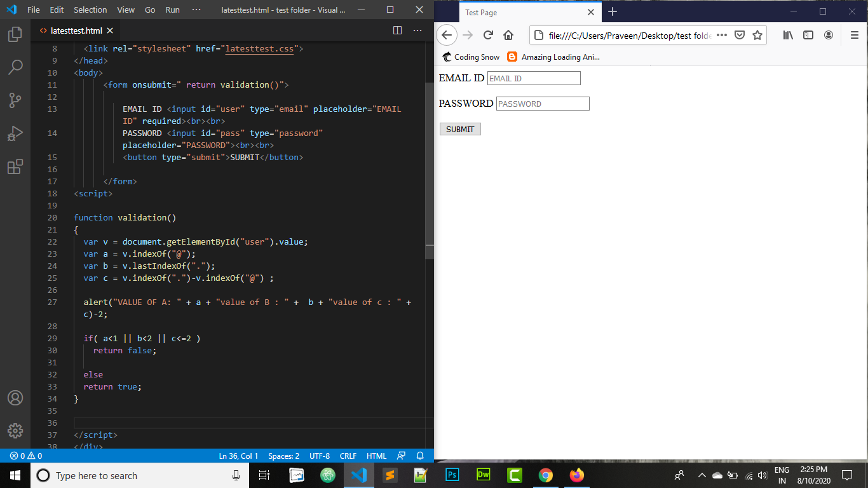
Task: Launch Photoshop from the taskbar
Action: coord(452,475)
